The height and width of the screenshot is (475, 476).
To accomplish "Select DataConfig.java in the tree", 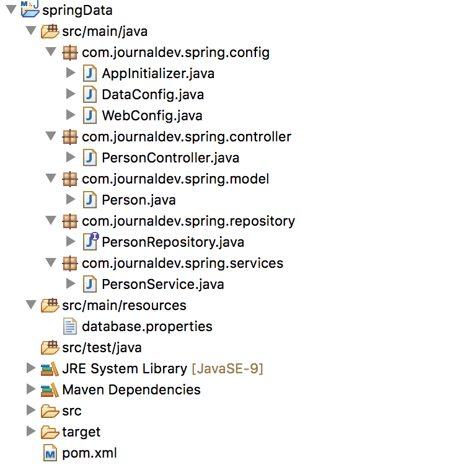I will (152, 94).
